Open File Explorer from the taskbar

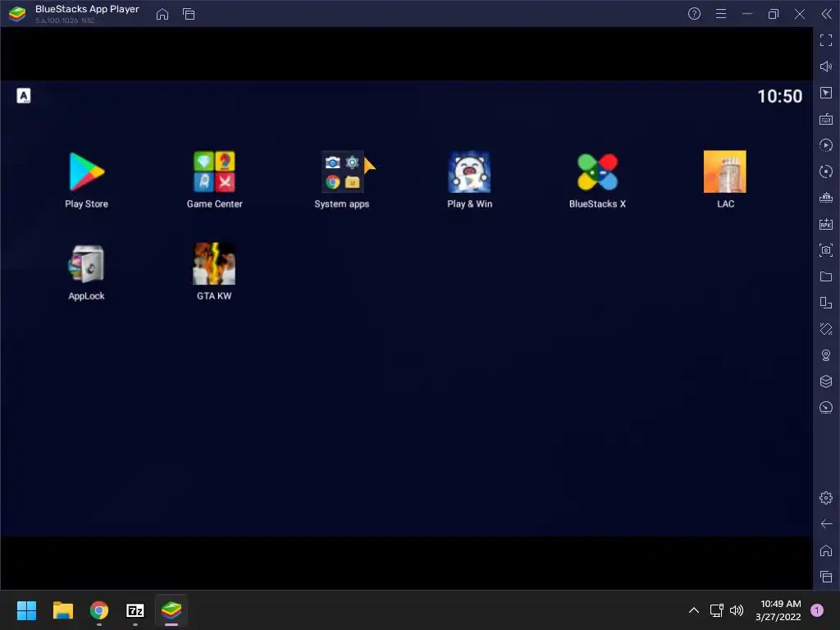coord(62,610)
